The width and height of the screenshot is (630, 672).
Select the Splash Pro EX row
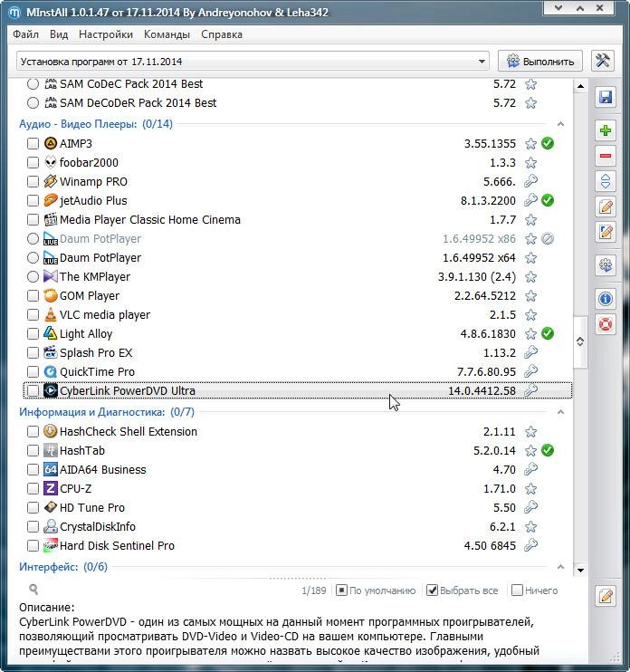click(298, 352)
